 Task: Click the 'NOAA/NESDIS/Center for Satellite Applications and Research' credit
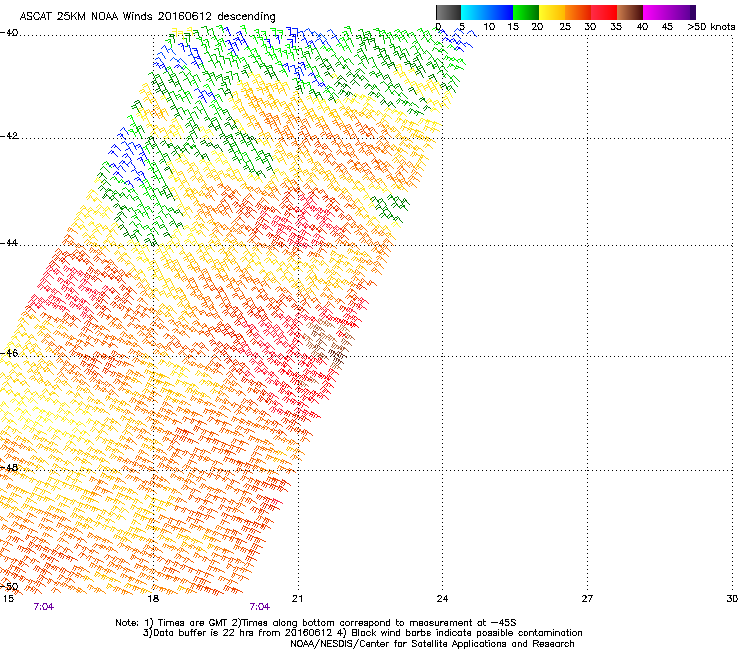click(x=432, y=644)
